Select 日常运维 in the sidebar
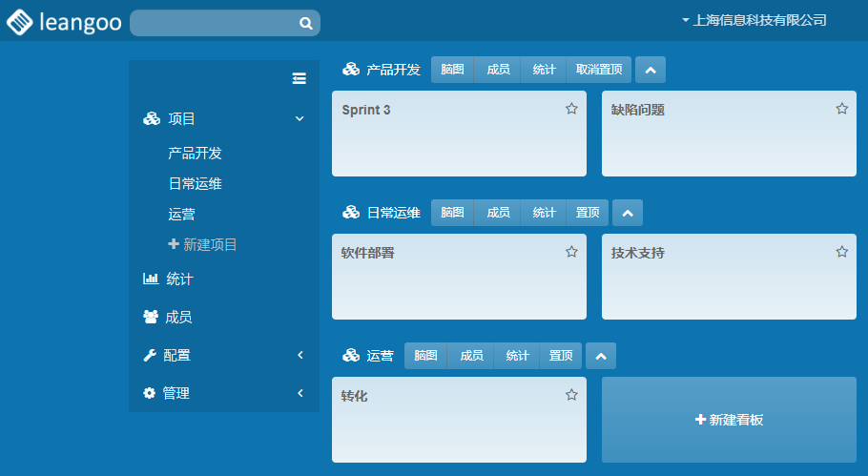Screen dimensions: 868x476 [x=195, y=183]
